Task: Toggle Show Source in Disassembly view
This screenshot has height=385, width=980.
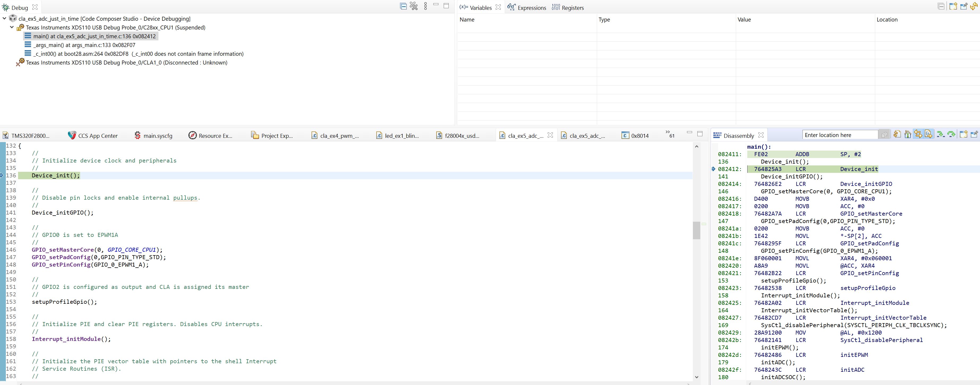Action: click(x=929, y=134)
